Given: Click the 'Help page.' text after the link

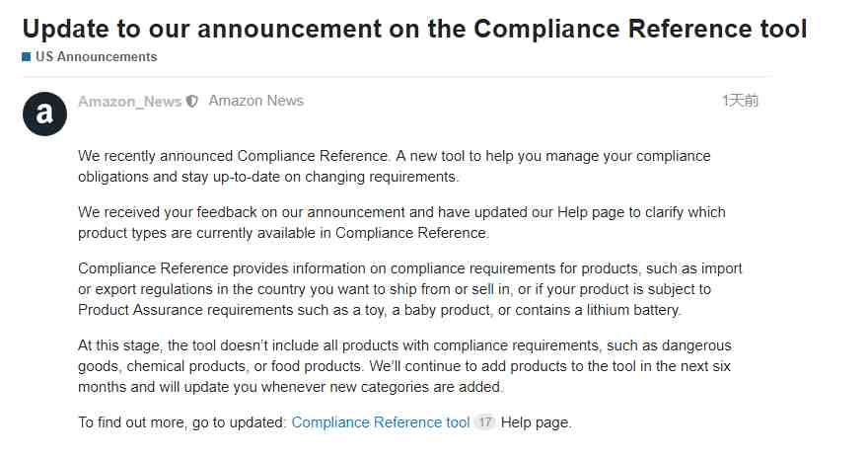Looking at the screenshot, I should click(536, 422).
